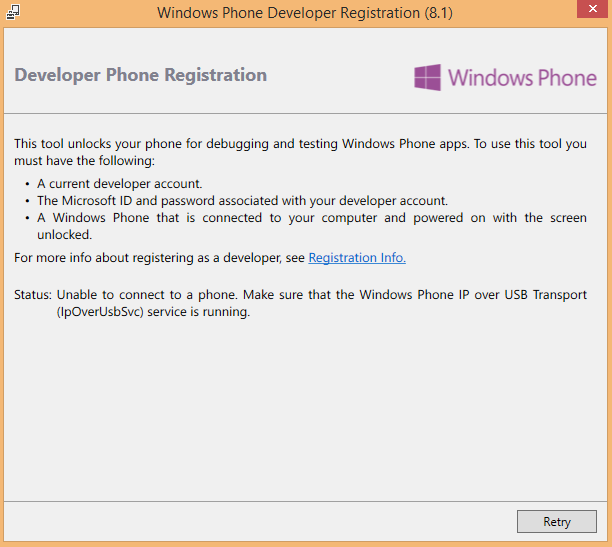This screenshot has height=547, width=612.
Task: Click the bullet about connected Windows Phone
Action: point(311,226)
